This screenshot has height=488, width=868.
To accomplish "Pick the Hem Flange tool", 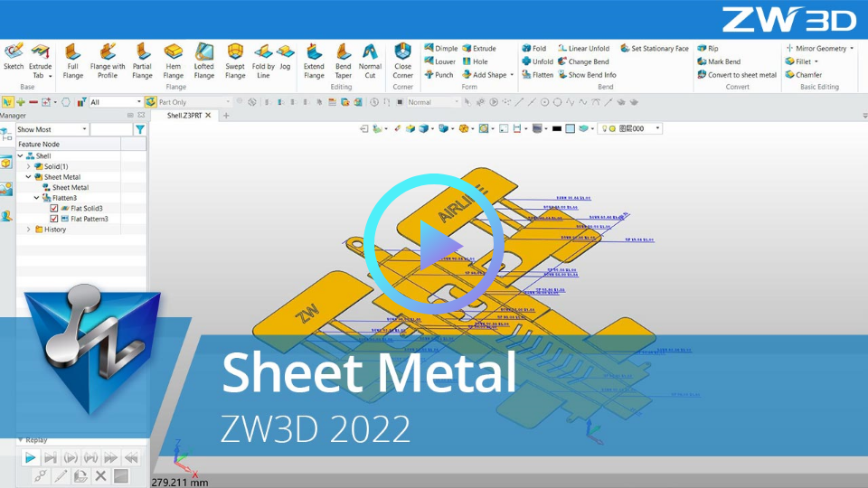I will [x=174, y=61].
